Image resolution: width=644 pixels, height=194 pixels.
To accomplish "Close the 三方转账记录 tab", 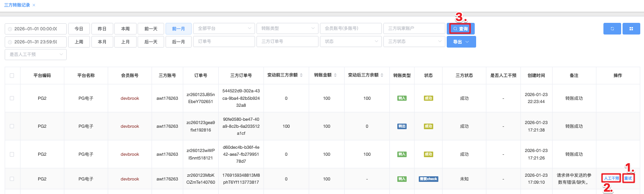I will click(x=34, y=5).
